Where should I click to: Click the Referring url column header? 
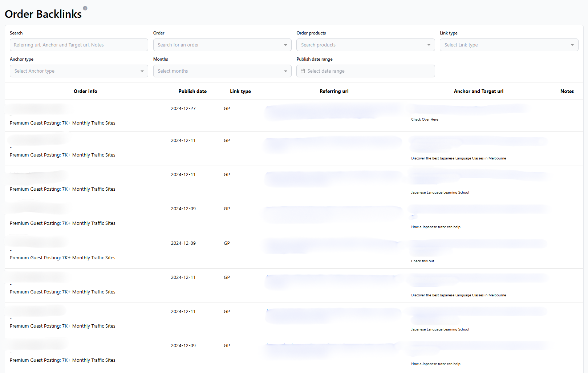pyautogui.click(x=334, y=92)
